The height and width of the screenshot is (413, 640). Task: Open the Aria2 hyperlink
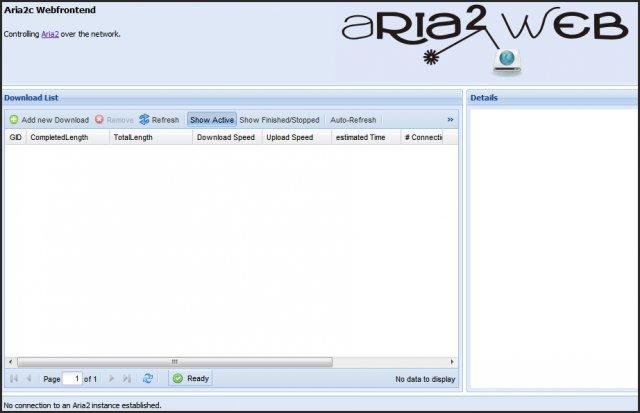(x=50, y=34)
